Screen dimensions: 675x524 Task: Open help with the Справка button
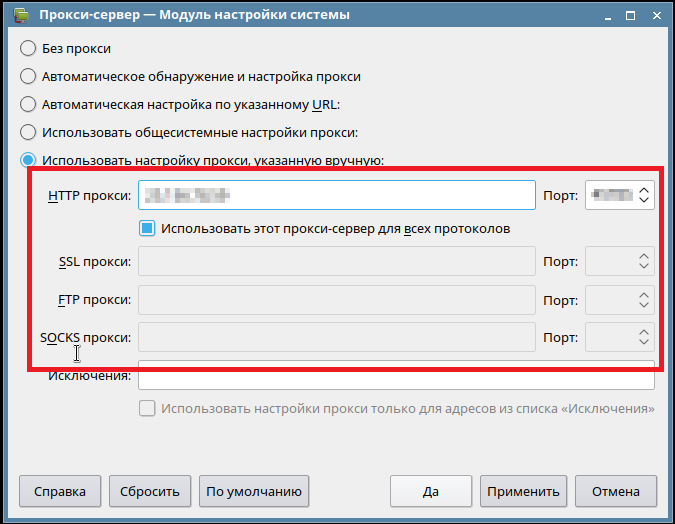pos(60,491)
